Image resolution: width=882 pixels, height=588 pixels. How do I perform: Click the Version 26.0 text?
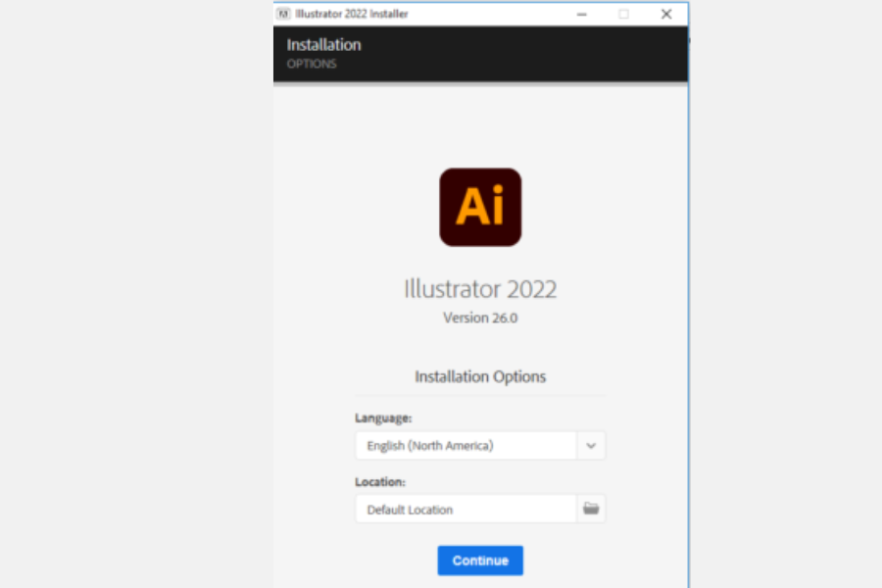tap(480, 318)
